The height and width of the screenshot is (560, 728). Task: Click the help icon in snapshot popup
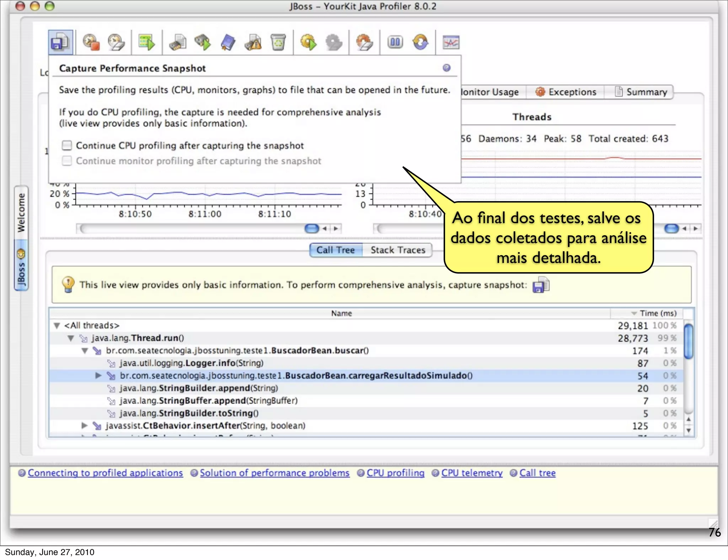tap(446, 68)
